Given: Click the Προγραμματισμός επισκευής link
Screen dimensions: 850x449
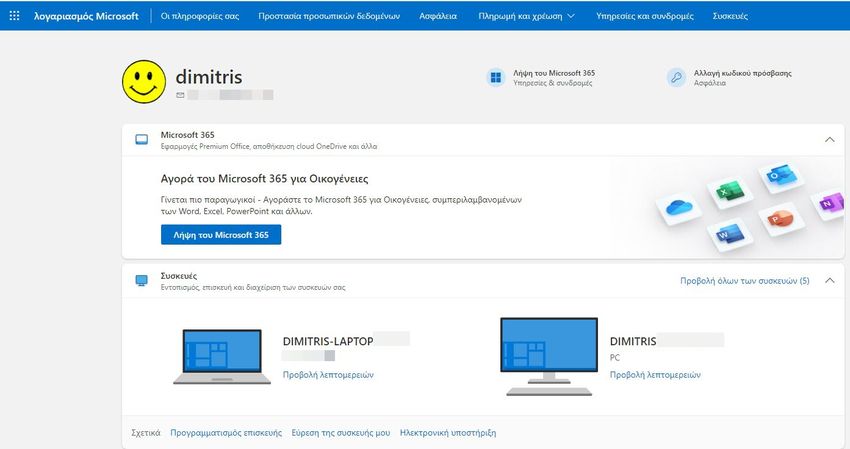Looking at the screenshot, I should [226, 433].
